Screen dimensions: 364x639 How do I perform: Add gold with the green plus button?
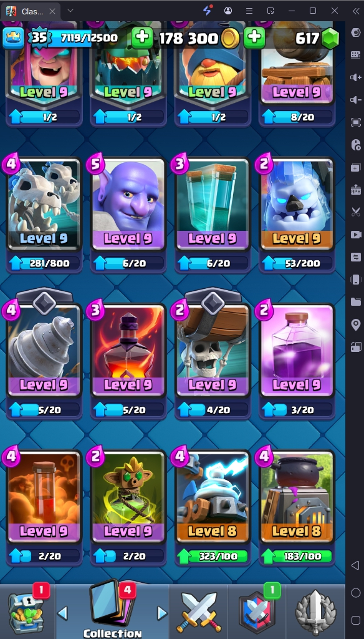click(142, 38)
